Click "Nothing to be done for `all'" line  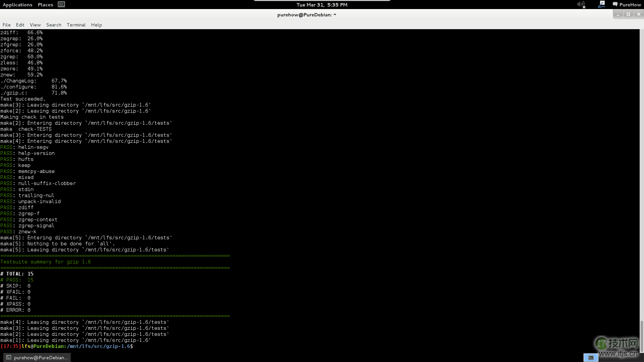[x=57, y=244]
